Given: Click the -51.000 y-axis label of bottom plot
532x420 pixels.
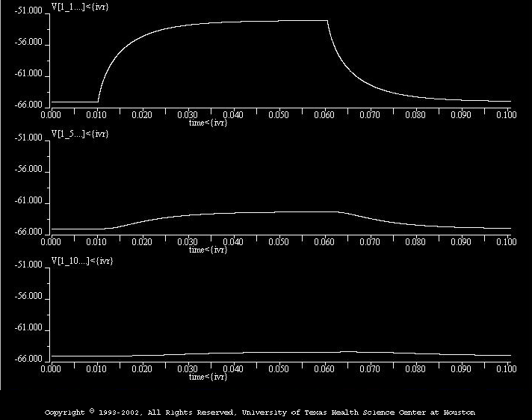Looking at the screenshot, I should (x=29, y=265).
